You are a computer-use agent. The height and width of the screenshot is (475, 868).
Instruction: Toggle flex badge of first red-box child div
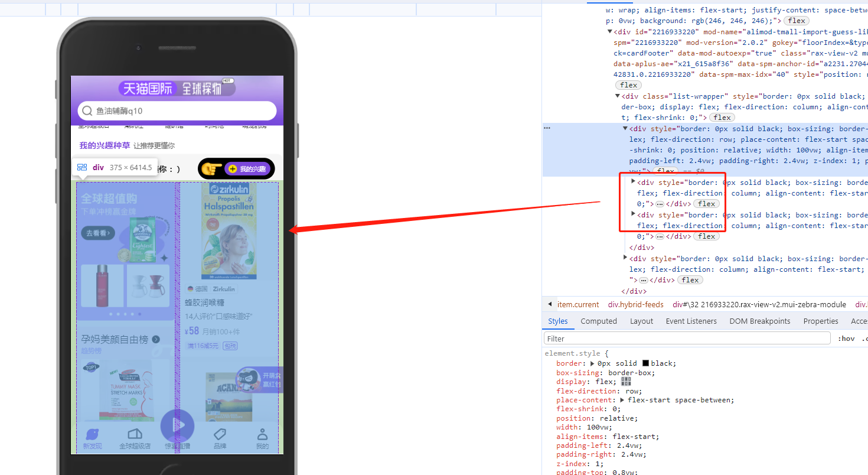[707, 204]
